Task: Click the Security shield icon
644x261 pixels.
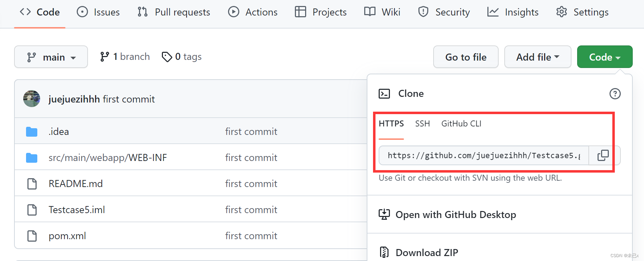Action: click(x=423, y=12)
